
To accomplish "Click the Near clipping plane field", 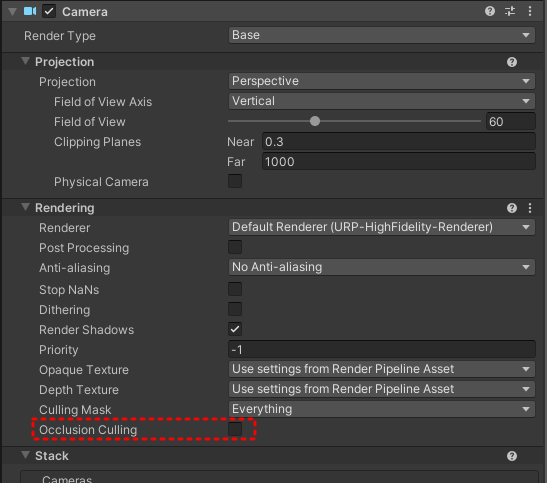I will 399,142.
